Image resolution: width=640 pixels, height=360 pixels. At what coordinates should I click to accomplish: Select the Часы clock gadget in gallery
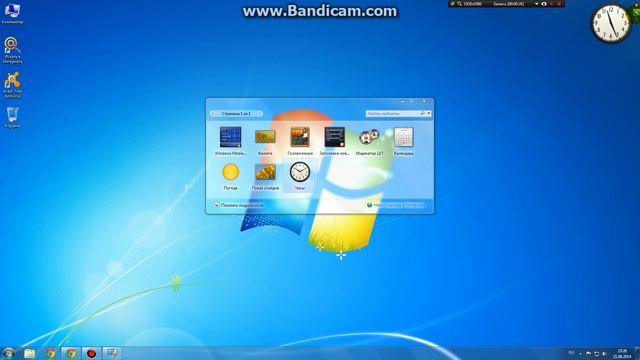[300, 176]
